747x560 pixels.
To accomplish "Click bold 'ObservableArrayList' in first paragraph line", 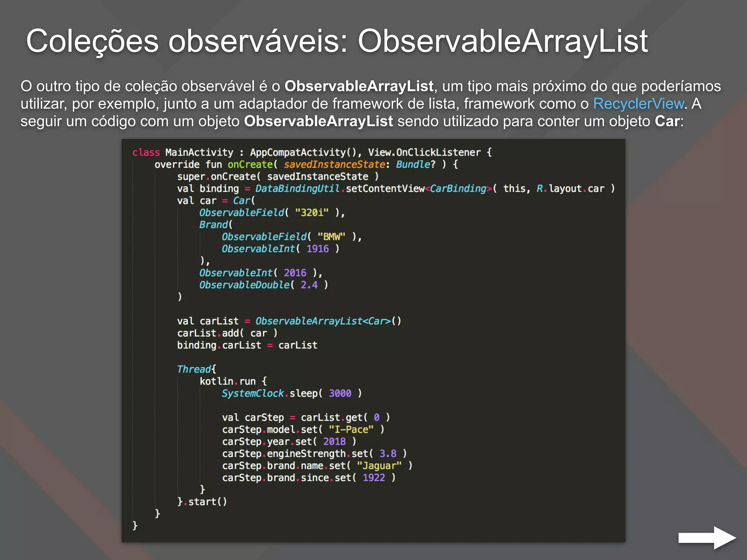I will [x=359, y=86].
